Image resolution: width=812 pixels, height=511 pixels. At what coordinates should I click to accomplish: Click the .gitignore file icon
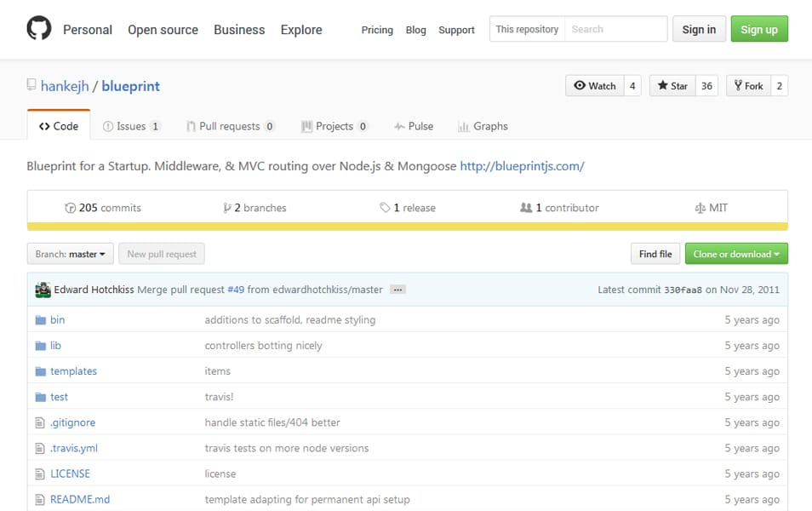(x=40, y=423)
